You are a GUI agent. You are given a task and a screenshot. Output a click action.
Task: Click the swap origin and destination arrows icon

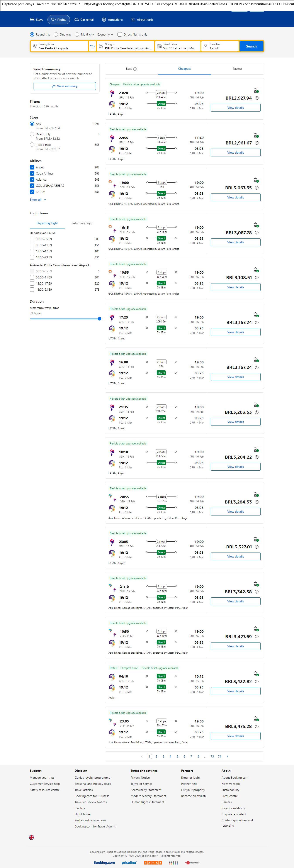(x=92, y=46)
